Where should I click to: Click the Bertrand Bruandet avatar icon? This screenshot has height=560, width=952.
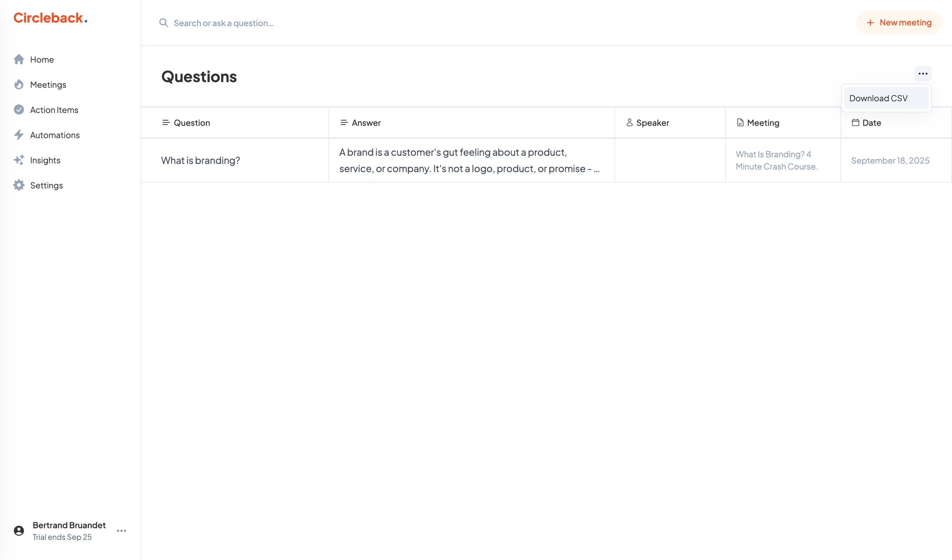[19, 531]
